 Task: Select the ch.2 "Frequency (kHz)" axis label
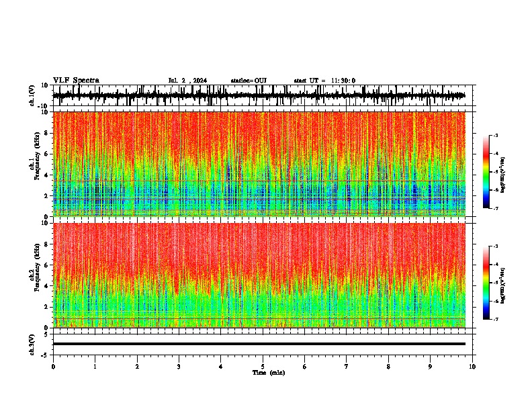[x=38, y=267]
